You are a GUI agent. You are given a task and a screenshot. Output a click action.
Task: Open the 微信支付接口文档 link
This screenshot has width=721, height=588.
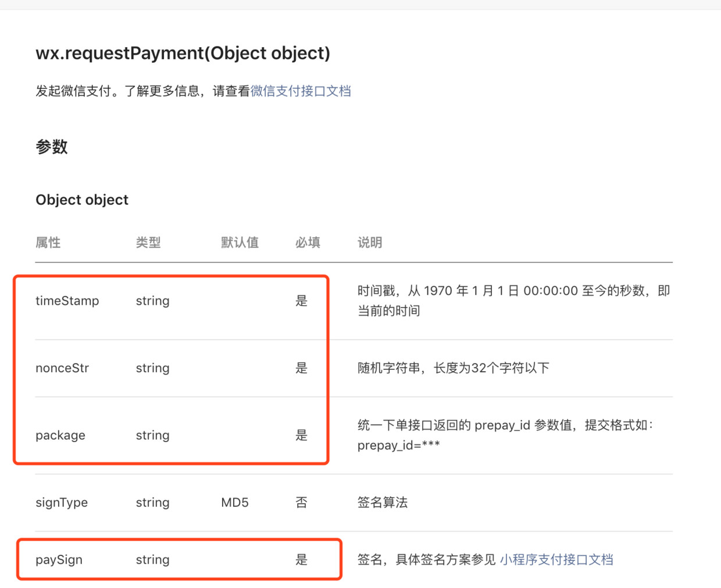point(301,91)
